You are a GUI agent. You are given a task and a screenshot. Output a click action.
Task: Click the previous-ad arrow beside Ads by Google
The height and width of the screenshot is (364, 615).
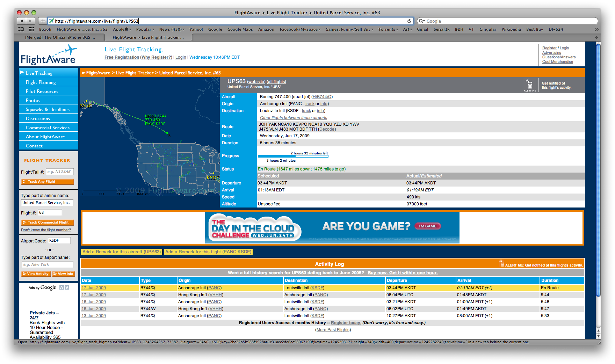point(61,287)
